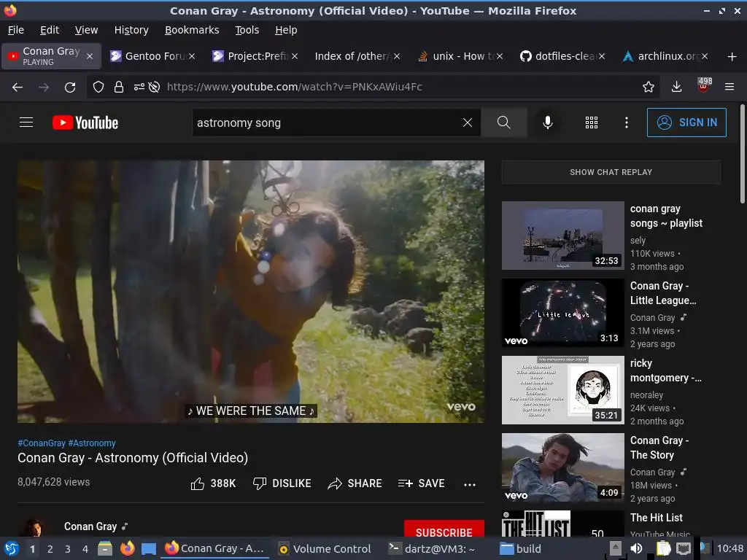Reload the page with refresh icon

click(70, 87)
